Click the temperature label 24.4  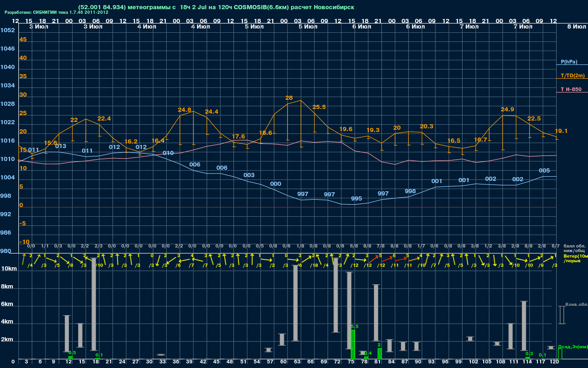pos(211,112)
